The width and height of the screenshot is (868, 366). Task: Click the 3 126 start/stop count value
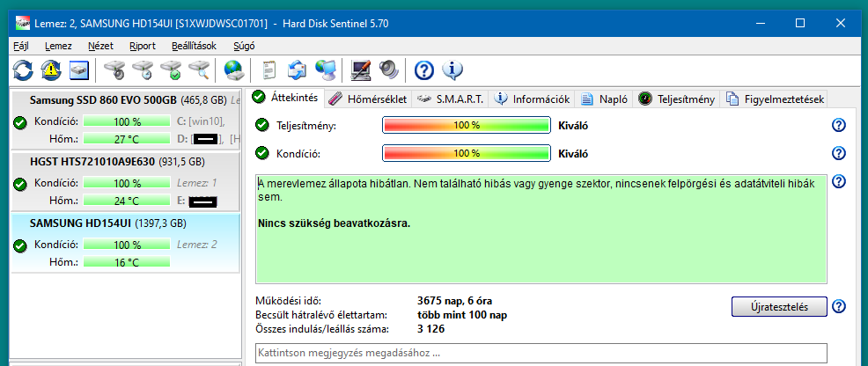(430, 330)
